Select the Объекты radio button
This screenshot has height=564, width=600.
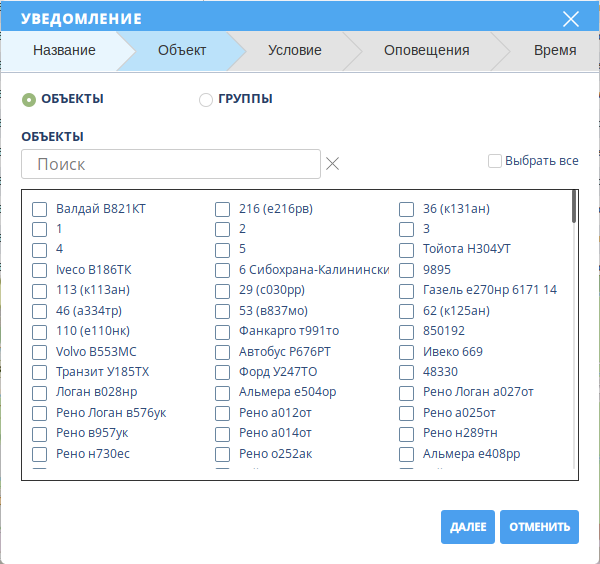29,99
